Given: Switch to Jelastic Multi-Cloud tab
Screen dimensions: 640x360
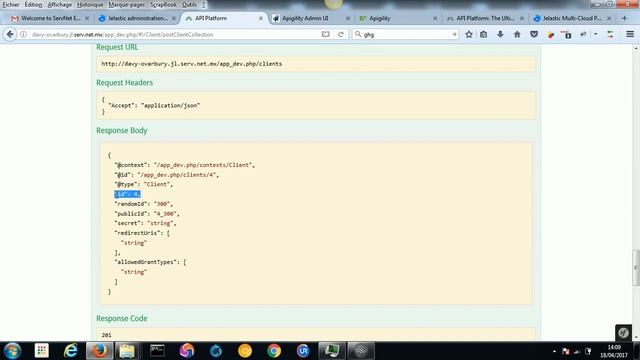Looking at the screenshot, I should 571,18.
